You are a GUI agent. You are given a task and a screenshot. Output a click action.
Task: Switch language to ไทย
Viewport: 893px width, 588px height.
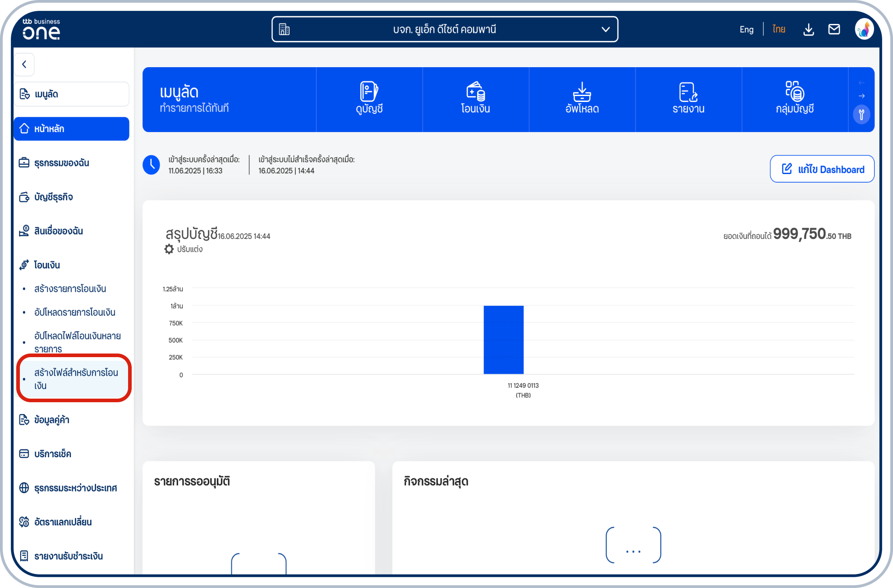(779, 30)
